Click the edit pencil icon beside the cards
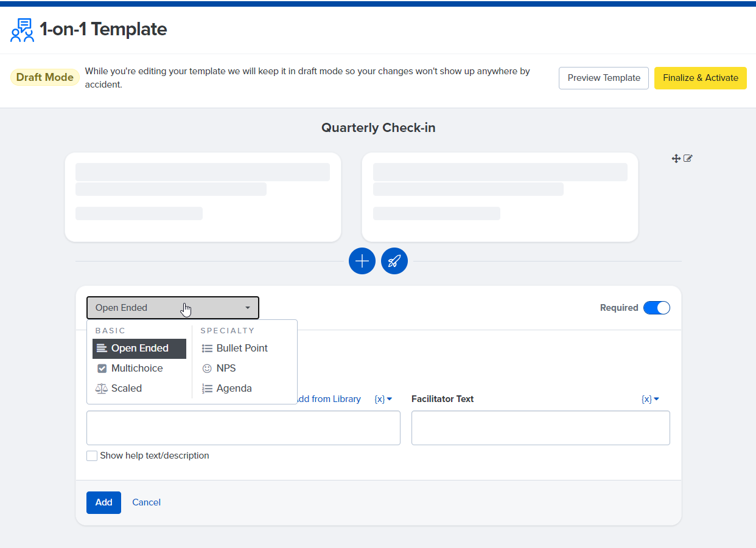The width and height of the screenshot is (756, 548). point(688,159)
